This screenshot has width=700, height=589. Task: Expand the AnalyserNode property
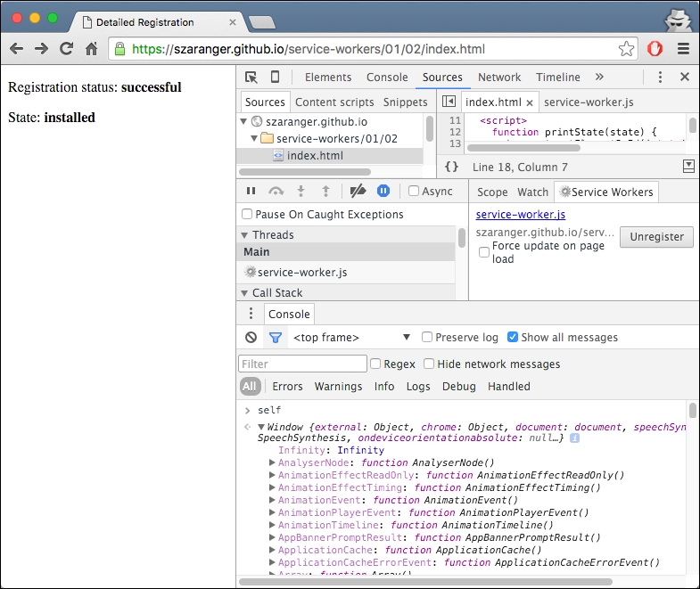272,463
